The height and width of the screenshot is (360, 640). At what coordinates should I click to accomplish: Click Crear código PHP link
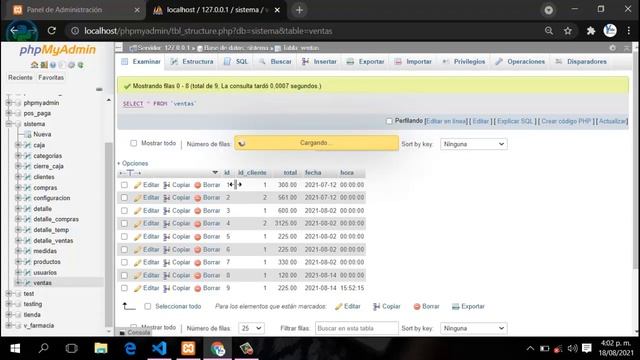(x=567, y=121)
